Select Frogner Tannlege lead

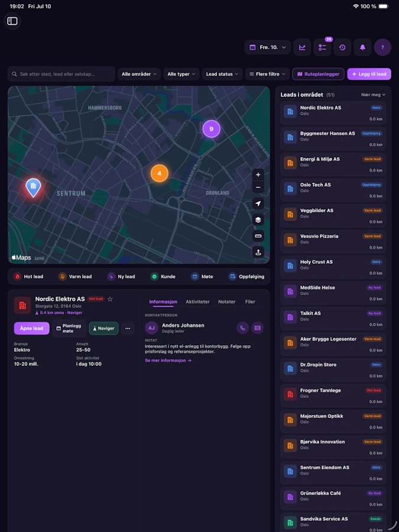[333, 396]
